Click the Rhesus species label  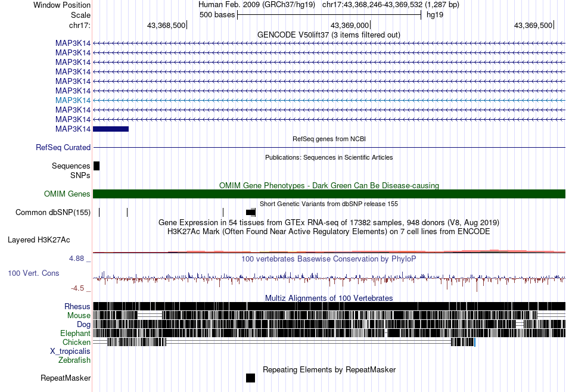[x=77, y=306]
